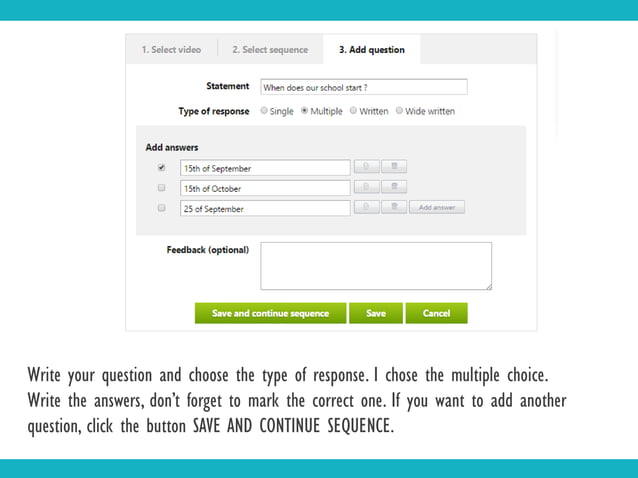This screenshot has width=638, height=478.
Task: Click the edit icon beside 15th of September
Action: (x=366, y=168)
